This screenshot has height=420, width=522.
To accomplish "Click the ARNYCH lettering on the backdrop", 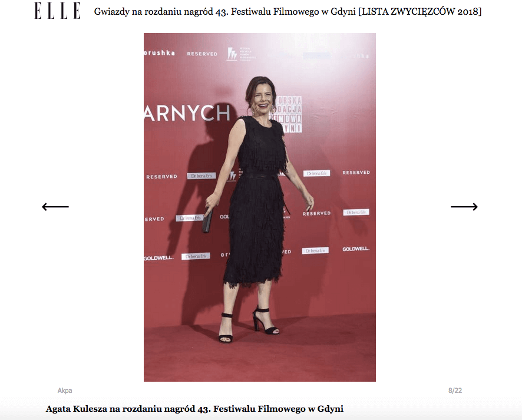I will coord(187,113).
